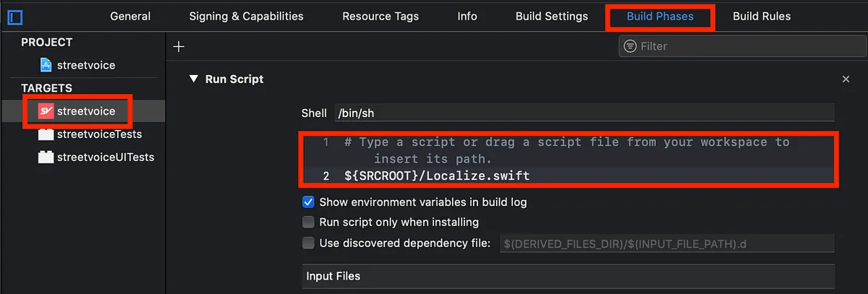Screen dimensions: 868x294
Task: Enable Run script only when installing
Action: pos(308,222)
